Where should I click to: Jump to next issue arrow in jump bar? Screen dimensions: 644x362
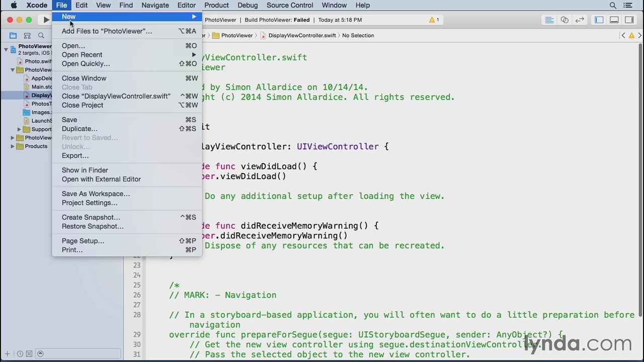coord(639,35)
